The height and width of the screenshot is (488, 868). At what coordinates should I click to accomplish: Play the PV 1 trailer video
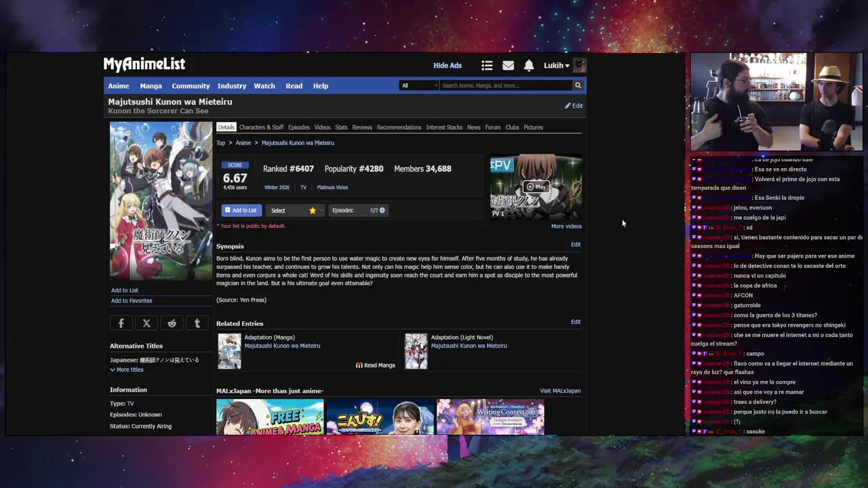coord(536,187)
